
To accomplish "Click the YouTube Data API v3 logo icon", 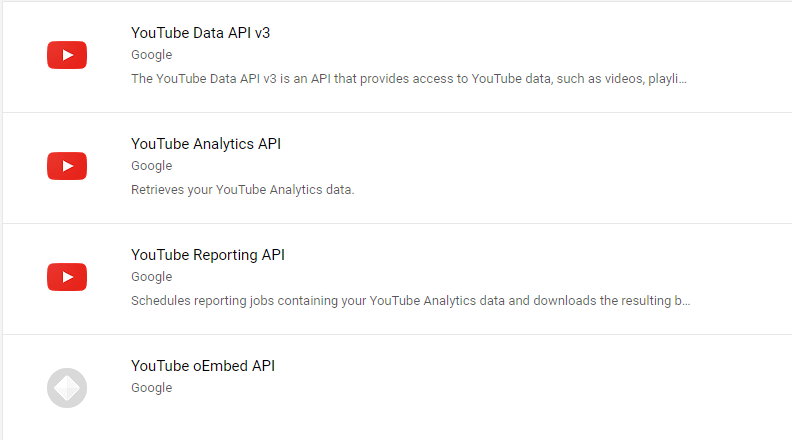I will [67, 55].
